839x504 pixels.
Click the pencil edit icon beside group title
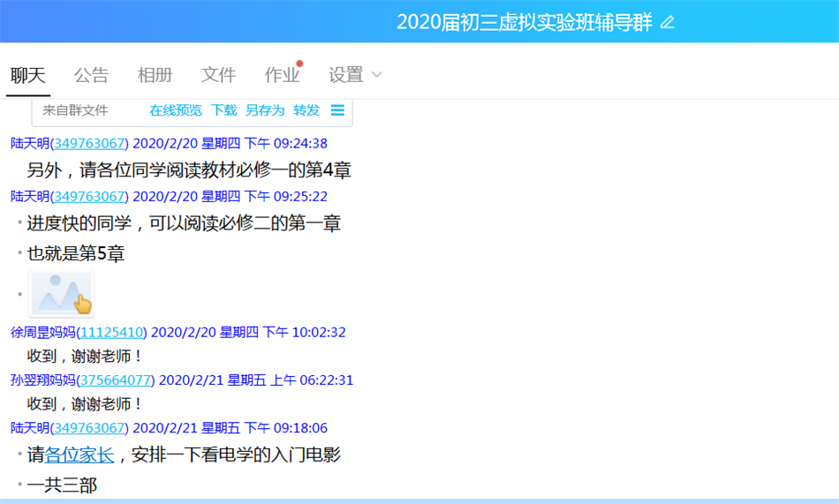coord(667,23)
